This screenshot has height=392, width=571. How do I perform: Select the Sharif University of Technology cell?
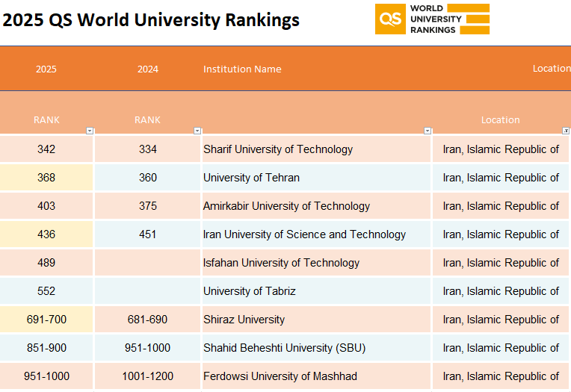click(316, 149)
